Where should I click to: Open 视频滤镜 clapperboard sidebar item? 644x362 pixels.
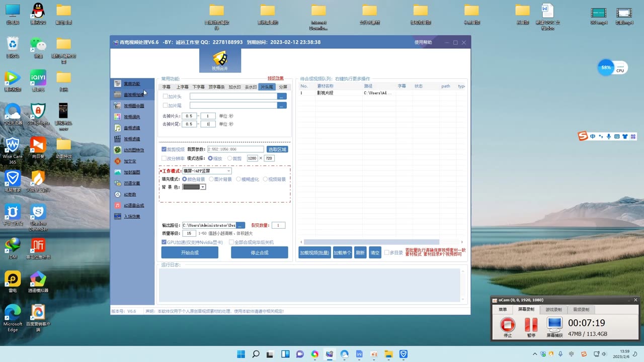click(x=132, y=139)
